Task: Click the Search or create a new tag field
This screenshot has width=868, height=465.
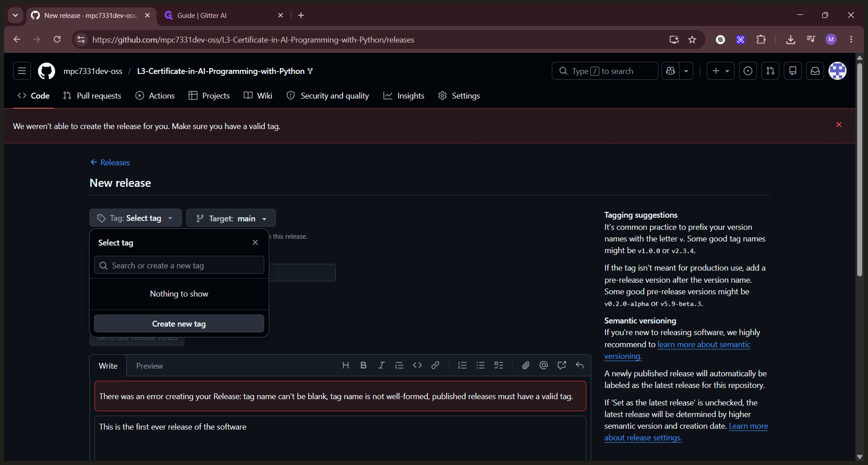Action: point(179,265)
